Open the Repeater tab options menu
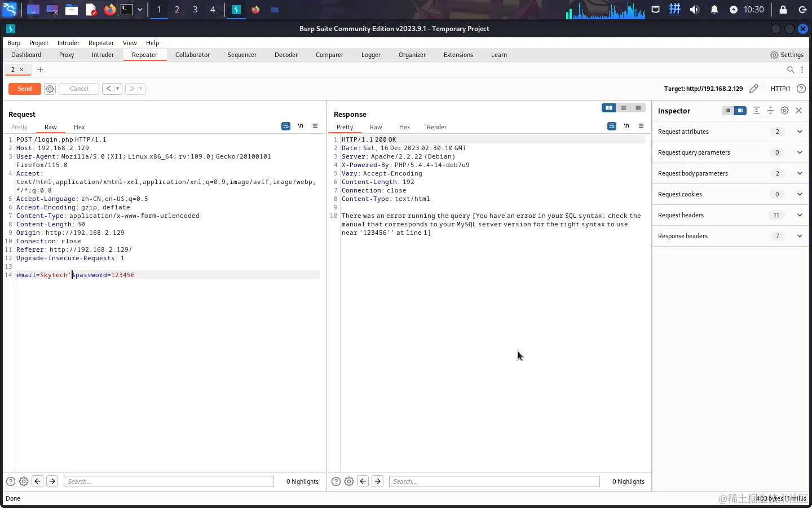812x508 pixels. pyautogui.click(x=802, y=69)
